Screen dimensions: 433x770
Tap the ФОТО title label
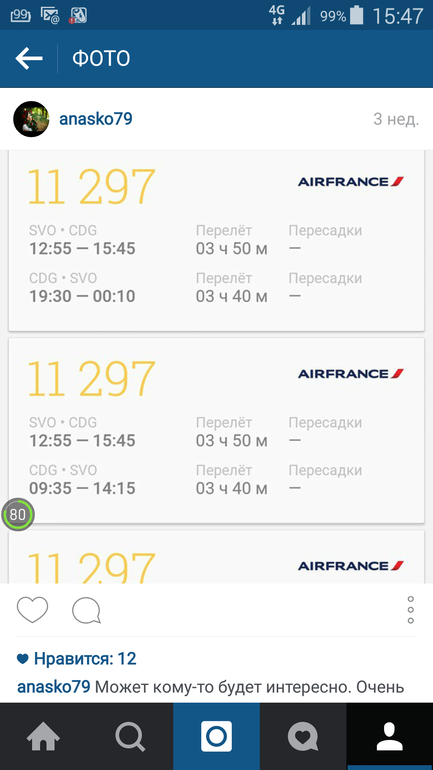(101, 59)
